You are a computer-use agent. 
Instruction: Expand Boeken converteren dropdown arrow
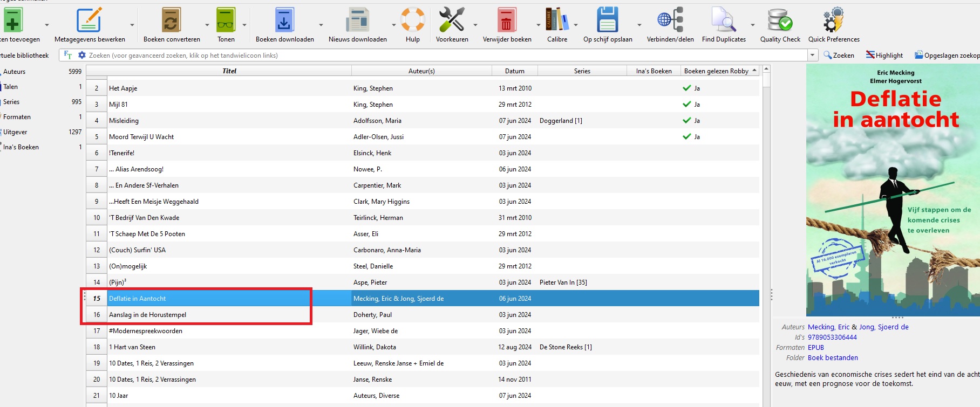(x=207, y=25)
